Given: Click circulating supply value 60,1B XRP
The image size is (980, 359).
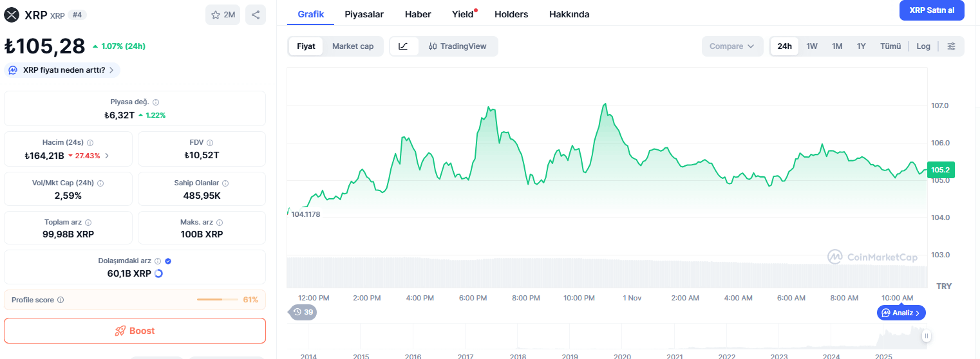Looking at the screenshot, I should [x=129, y=273].
